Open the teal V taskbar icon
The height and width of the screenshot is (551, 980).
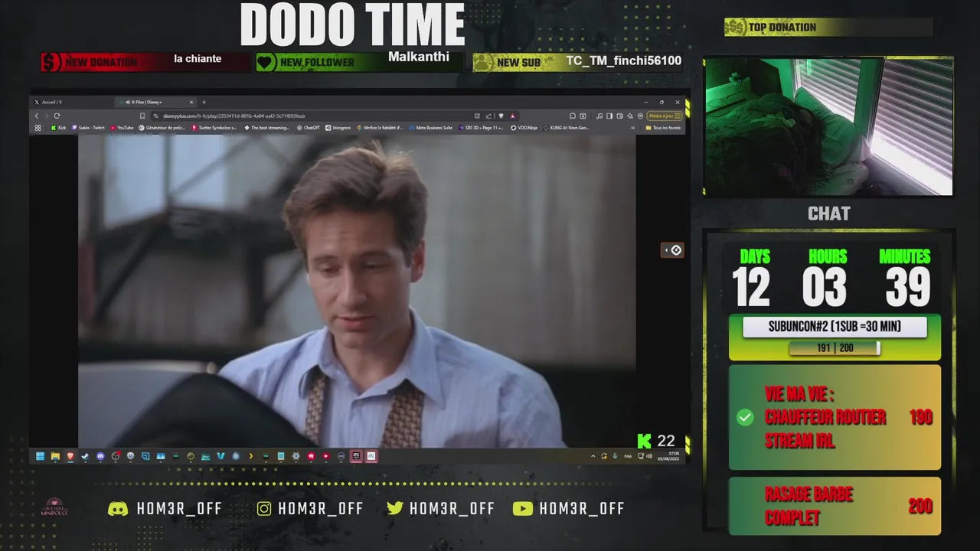[x=220, y=456]
